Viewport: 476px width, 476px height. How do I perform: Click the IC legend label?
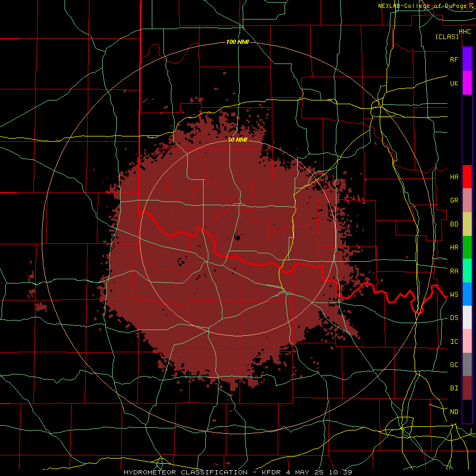point(454,342)
